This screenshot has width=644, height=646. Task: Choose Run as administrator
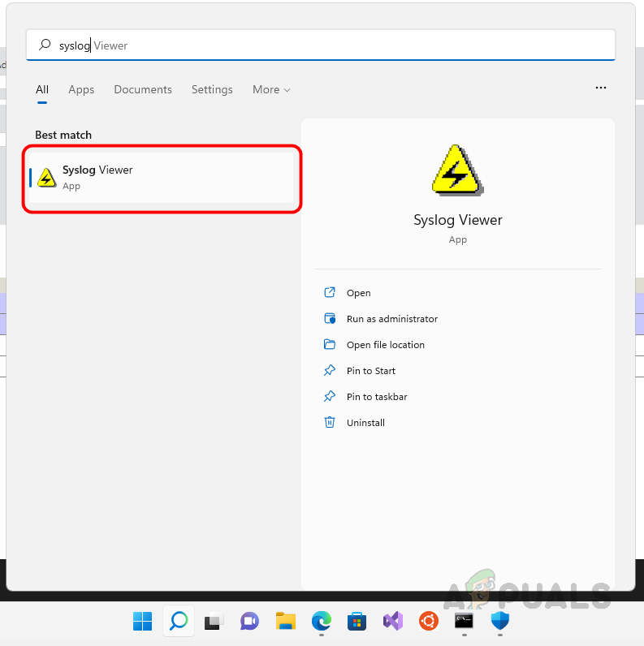click(392, 319)
